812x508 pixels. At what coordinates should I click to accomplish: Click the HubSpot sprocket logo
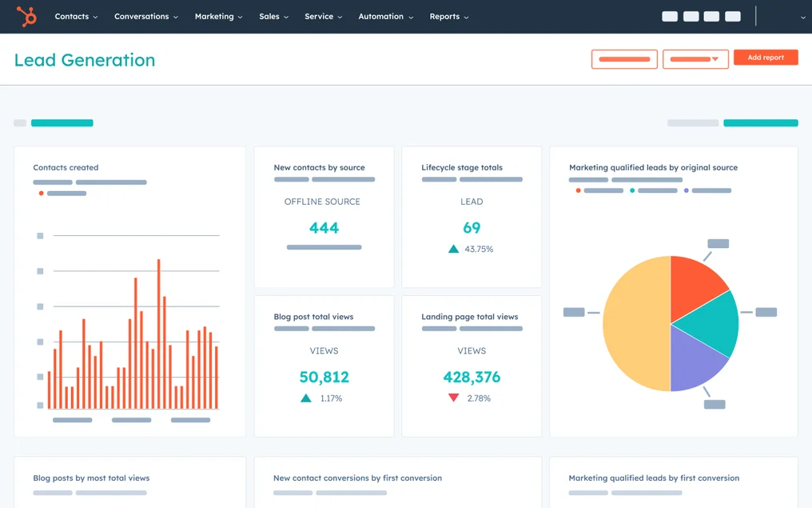(26, 16)
